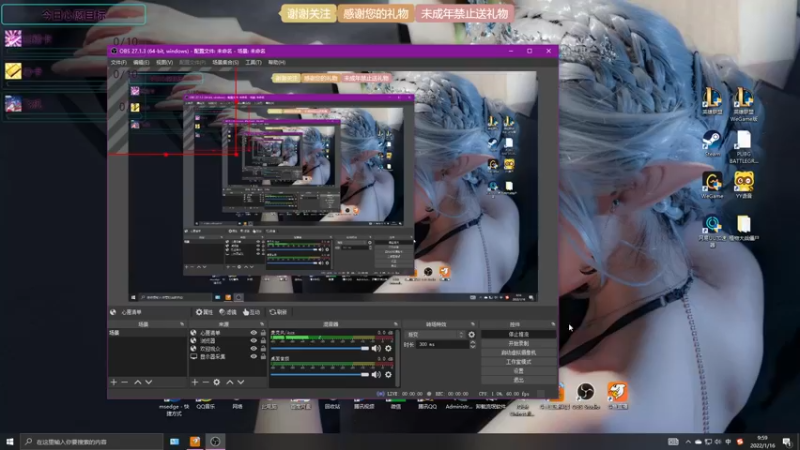Select PUBG BATTLEGROUNDS desktop file icon
This screenshot has height=450, width=800.
coord(744,147)
